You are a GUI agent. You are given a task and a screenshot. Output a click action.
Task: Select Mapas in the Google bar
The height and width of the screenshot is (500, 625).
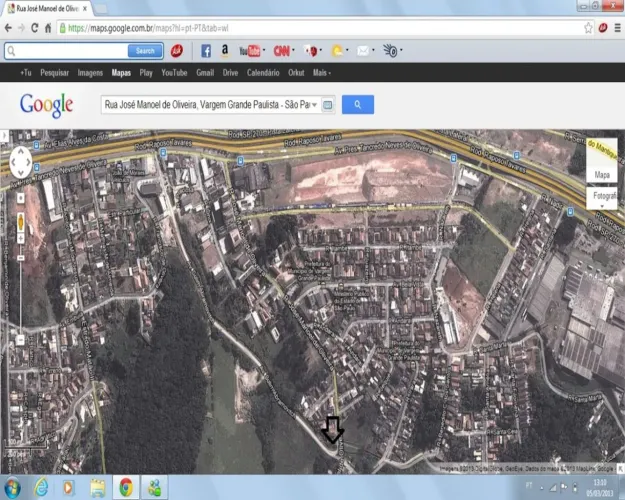tap(121, 73)
